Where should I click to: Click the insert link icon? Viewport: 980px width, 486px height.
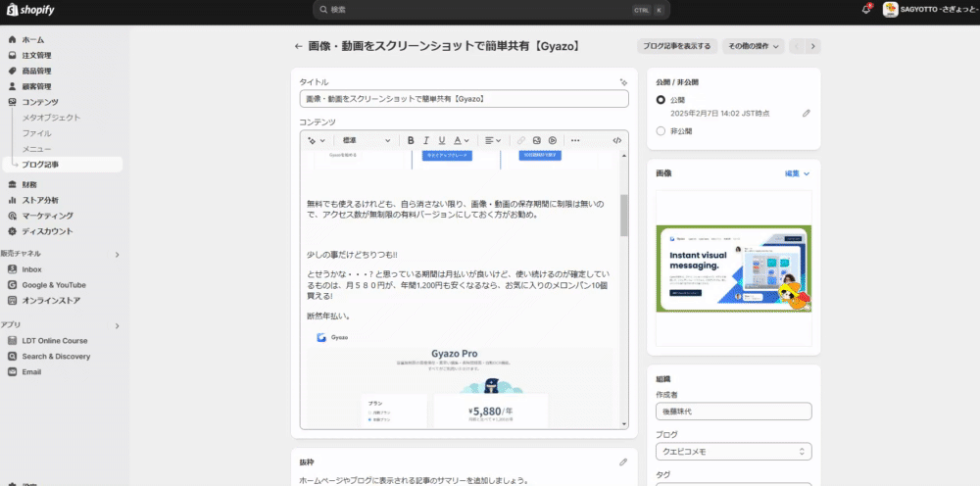tap(521, 140)
